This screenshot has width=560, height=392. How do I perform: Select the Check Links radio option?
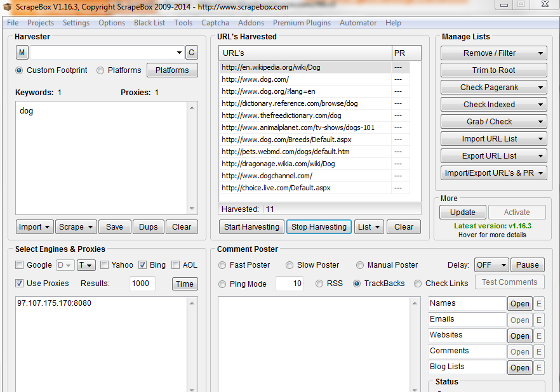(418, 284)
